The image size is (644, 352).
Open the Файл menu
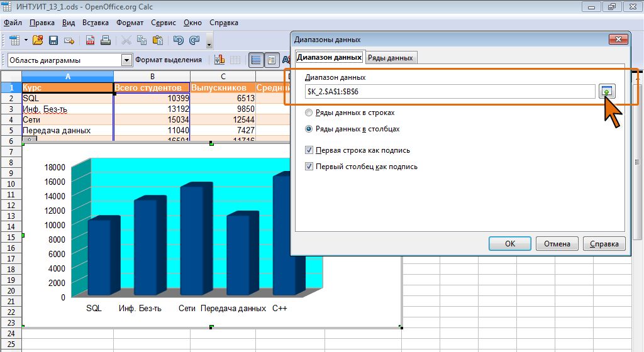click(13, 23)
